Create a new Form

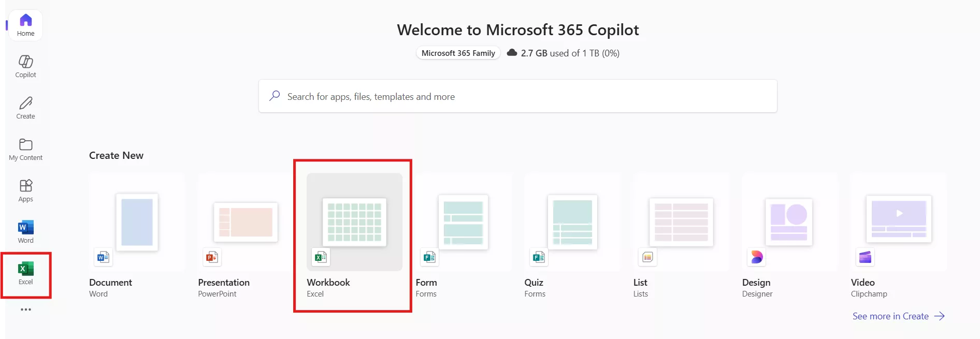tap(463, 222)
